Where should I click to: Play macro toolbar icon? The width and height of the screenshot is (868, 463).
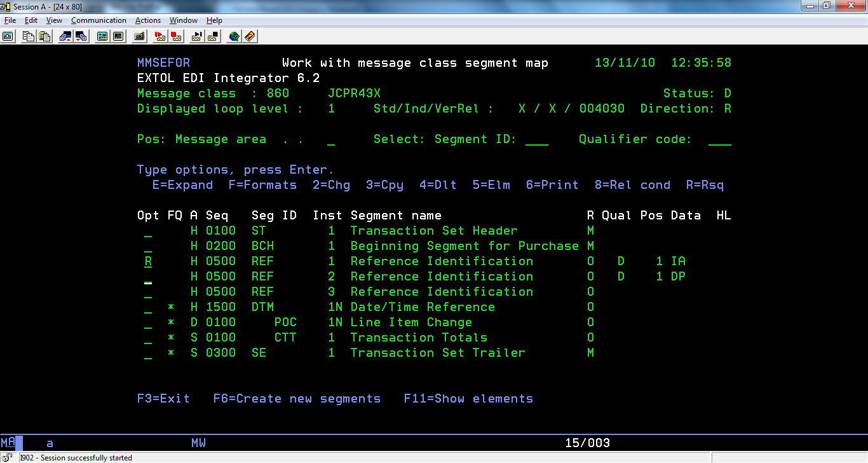click(x=198, y=36)
